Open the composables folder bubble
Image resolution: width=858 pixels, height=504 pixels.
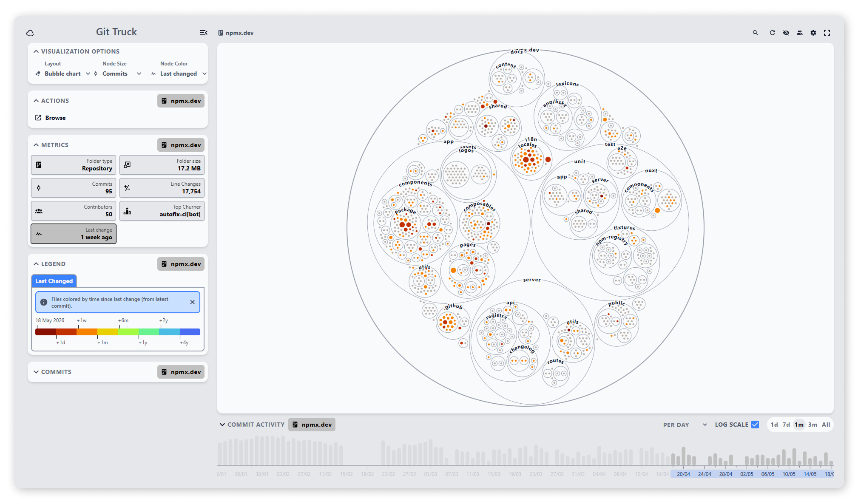click(x=480, y=224)
